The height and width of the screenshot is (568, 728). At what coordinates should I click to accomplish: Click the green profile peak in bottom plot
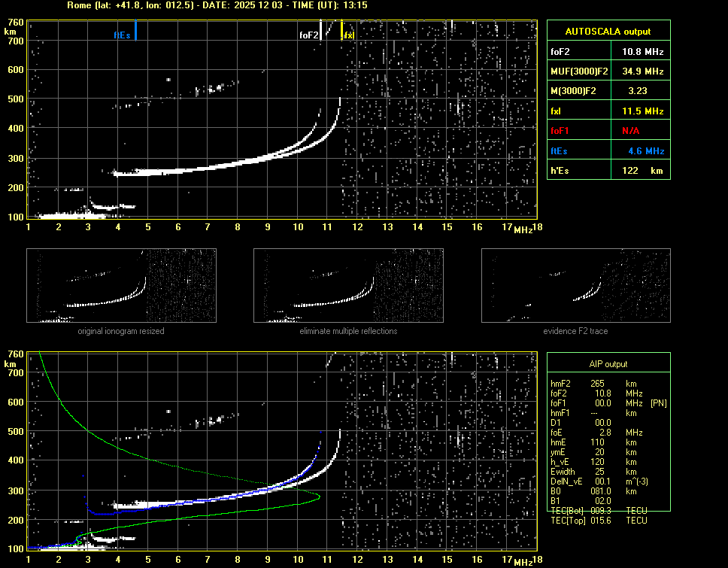(319, 496)
